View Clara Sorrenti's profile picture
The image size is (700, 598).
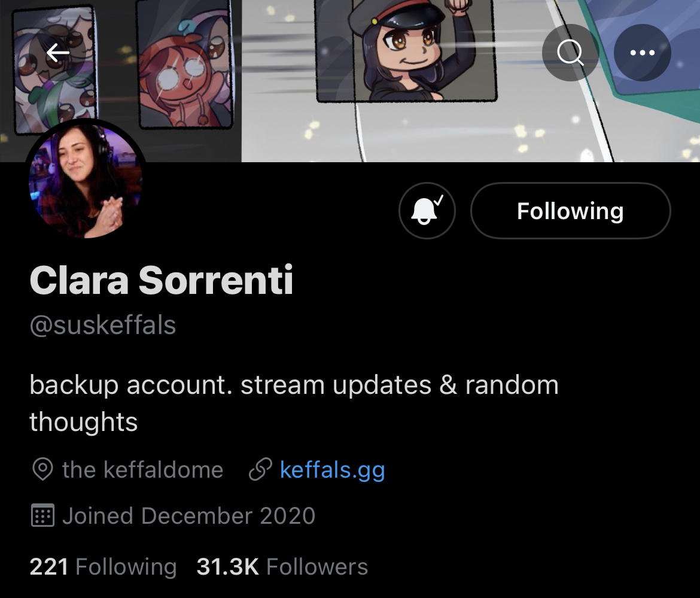pyautogui.click(x=85, y=180)
